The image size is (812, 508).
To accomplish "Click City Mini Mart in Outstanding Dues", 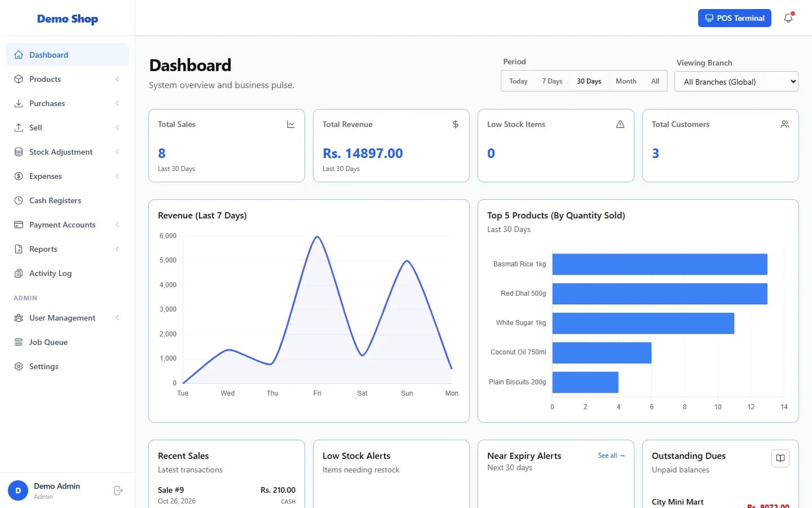I will [x=678, y=502].
